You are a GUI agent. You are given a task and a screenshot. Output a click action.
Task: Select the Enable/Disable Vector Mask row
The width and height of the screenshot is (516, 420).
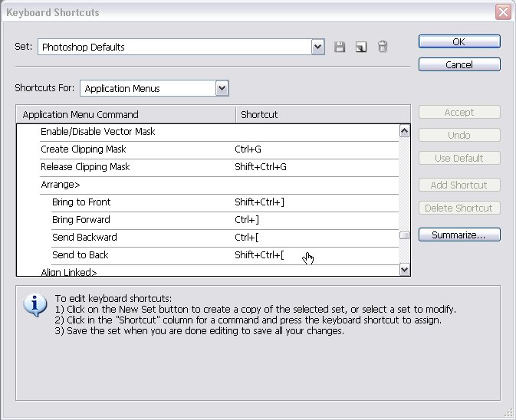219,132
